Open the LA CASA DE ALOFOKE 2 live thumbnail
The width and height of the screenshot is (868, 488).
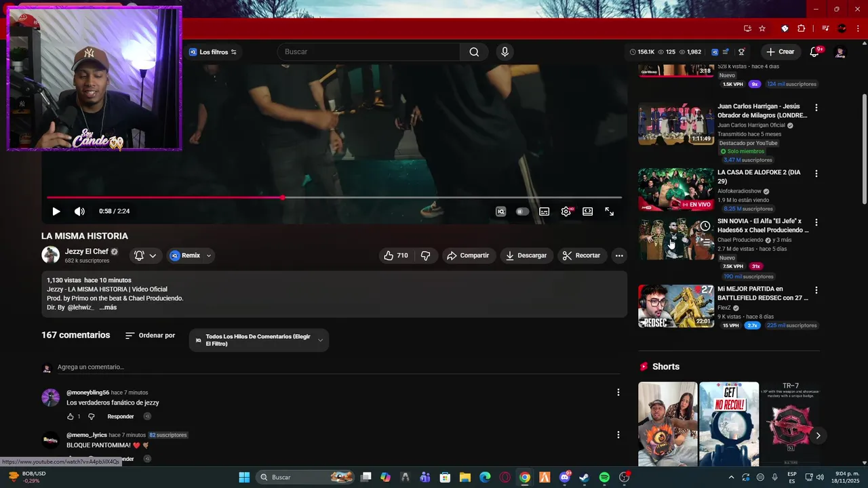pos(676,190)
